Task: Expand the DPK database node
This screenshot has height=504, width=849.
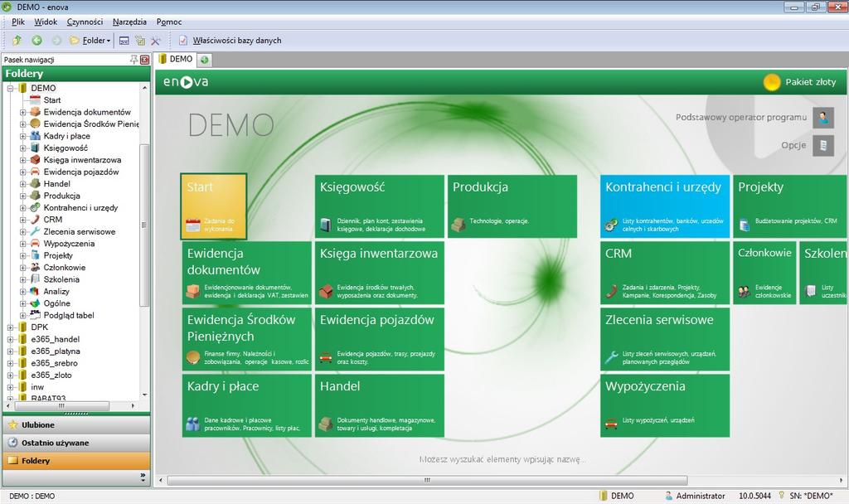Action: pos(10,327)
